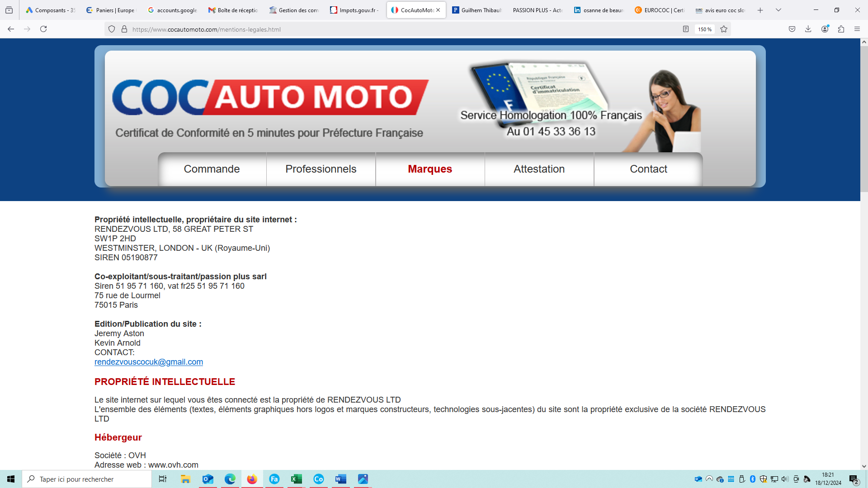The image size is (868, 488).
Task: Click the page vertical scrollbar down arrow
Action: tap(864, 466)
